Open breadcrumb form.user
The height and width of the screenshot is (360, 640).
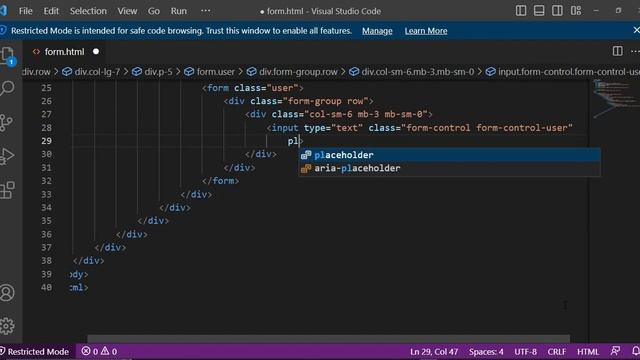210,72
